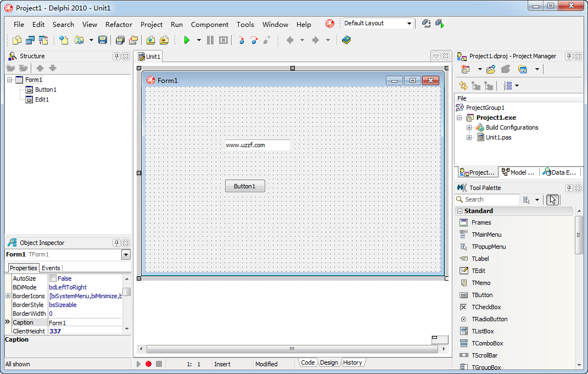Click Toggle Form/Unit toolbar icon
The width and height of the screenshot is (588, 374).
pos(43,40)
